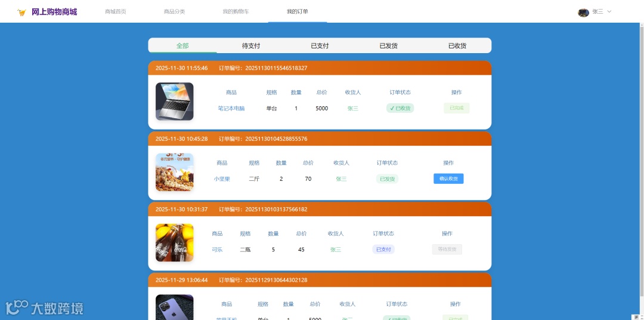
Task: Click the timestamp 2025-11-30 11:55:46
Action: click(181, 68)
